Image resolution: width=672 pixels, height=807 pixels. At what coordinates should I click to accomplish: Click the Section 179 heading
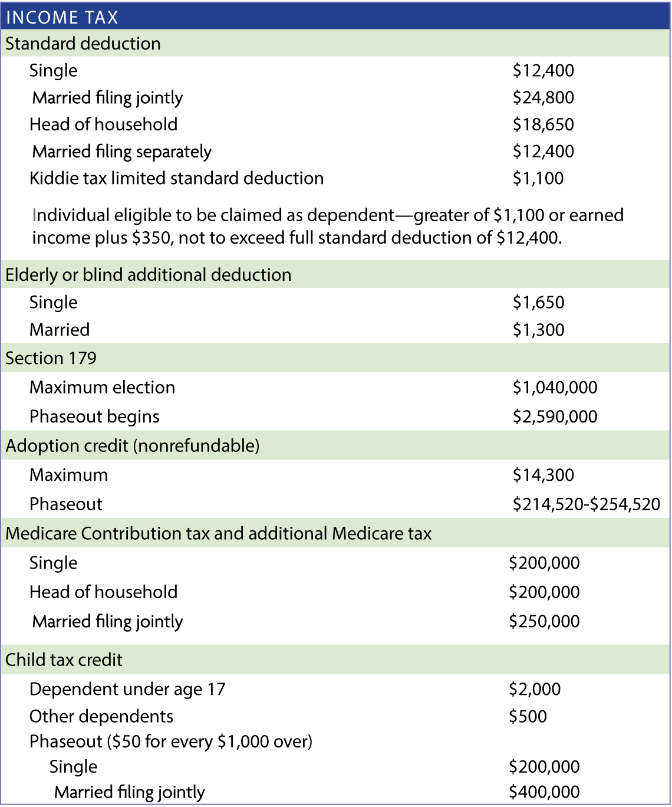(x=335, y=357)
